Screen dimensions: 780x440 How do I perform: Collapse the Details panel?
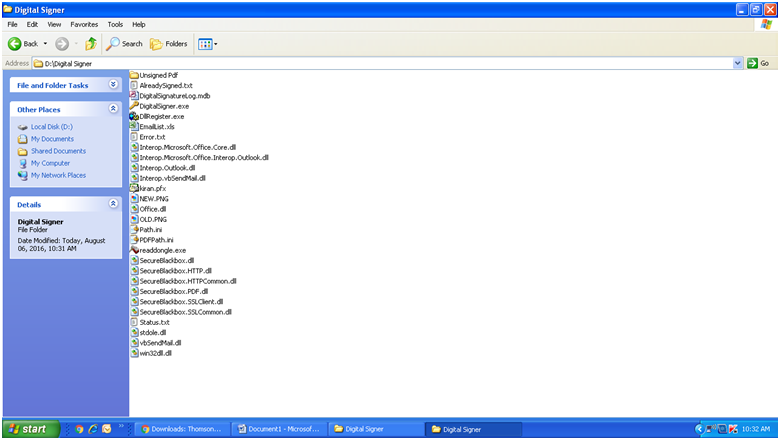click(113, 203)
